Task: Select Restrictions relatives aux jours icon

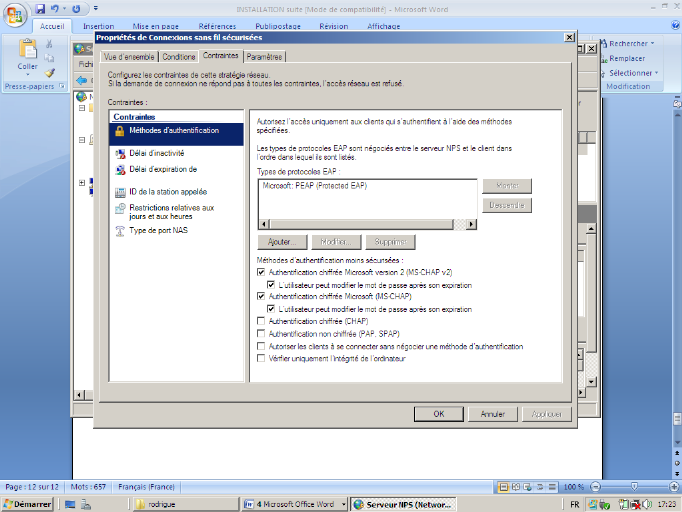Action: click(x=120, y=209)
